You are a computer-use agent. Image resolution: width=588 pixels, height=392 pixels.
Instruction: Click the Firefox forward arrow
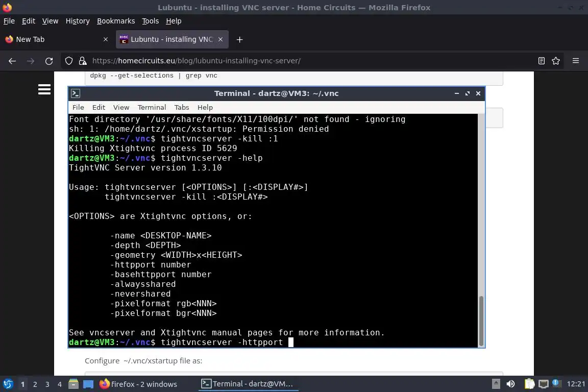[31, 61]
